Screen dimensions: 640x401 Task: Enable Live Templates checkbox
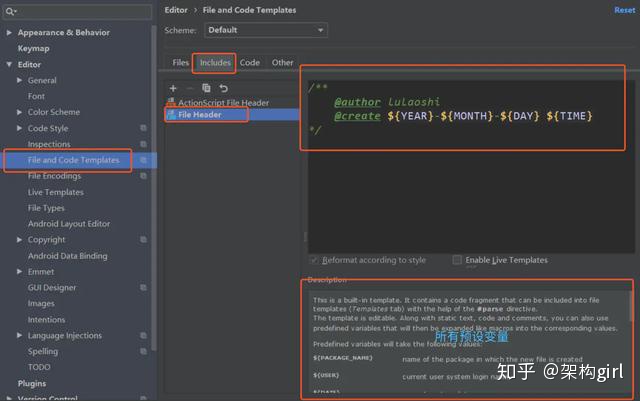click(457, 260)
